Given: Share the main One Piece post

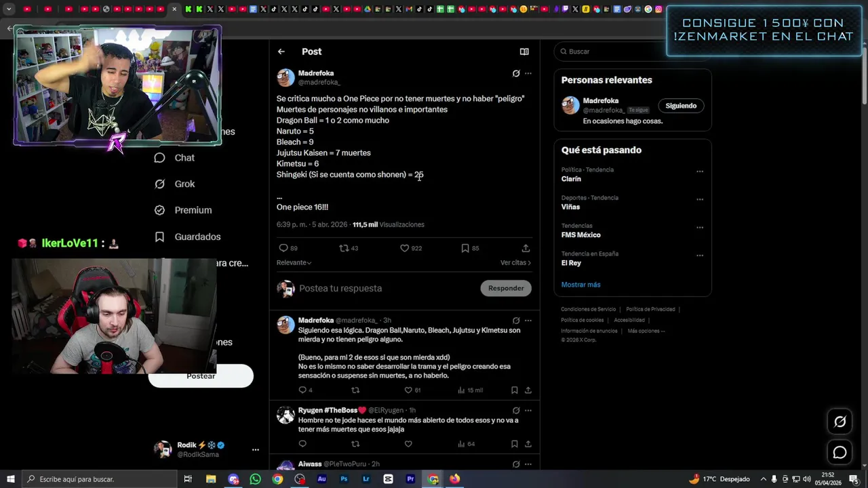Looking at the screenshot, I should (526, 248).
